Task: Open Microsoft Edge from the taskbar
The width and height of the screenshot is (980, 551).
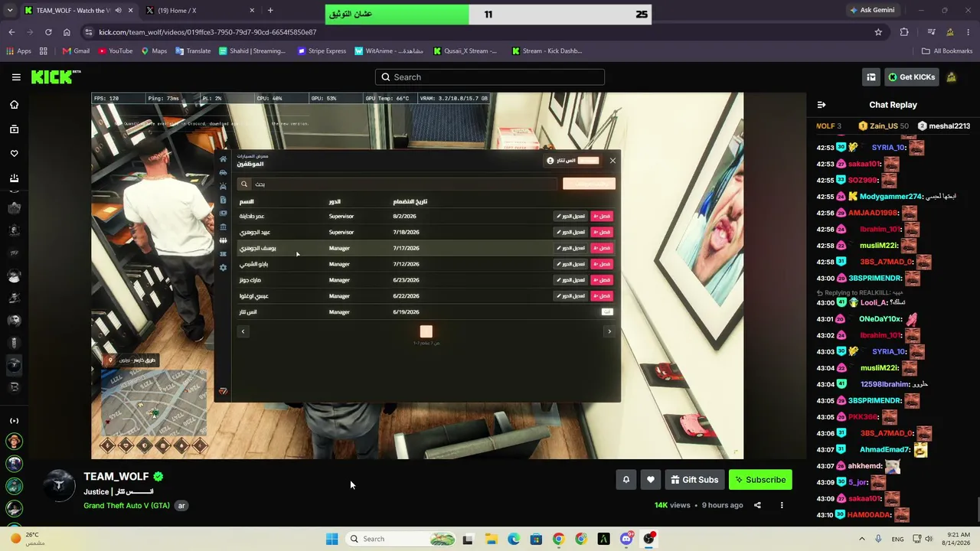Action: tap(513, 539)
